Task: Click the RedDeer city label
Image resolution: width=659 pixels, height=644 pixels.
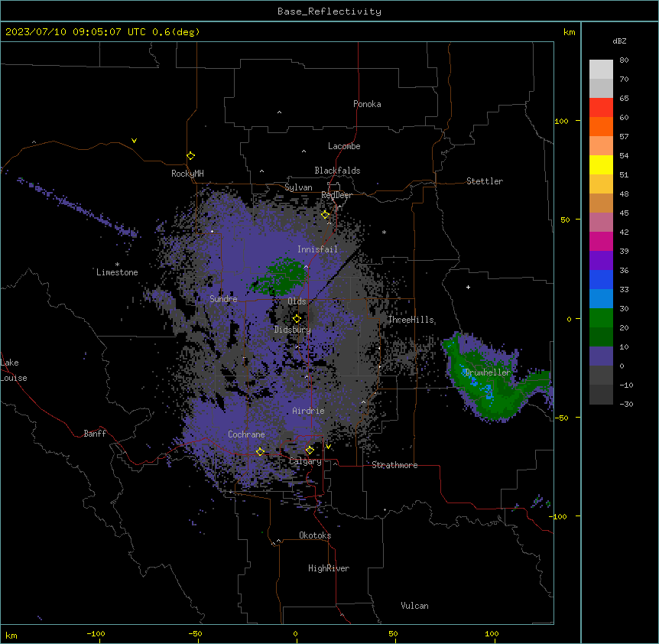Action: pyautogui.click(x=336, y=195)
